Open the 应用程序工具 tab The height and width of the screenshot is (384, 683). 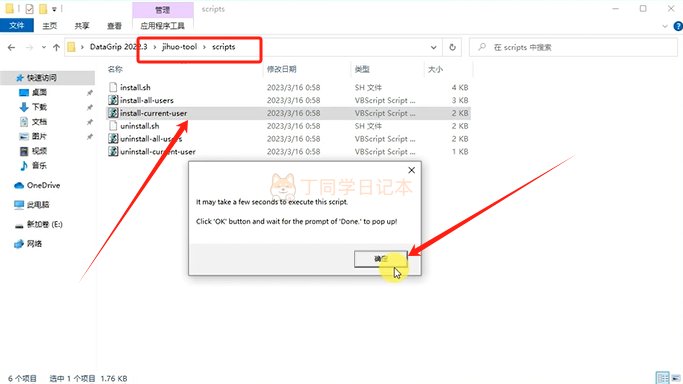point(162,26)
